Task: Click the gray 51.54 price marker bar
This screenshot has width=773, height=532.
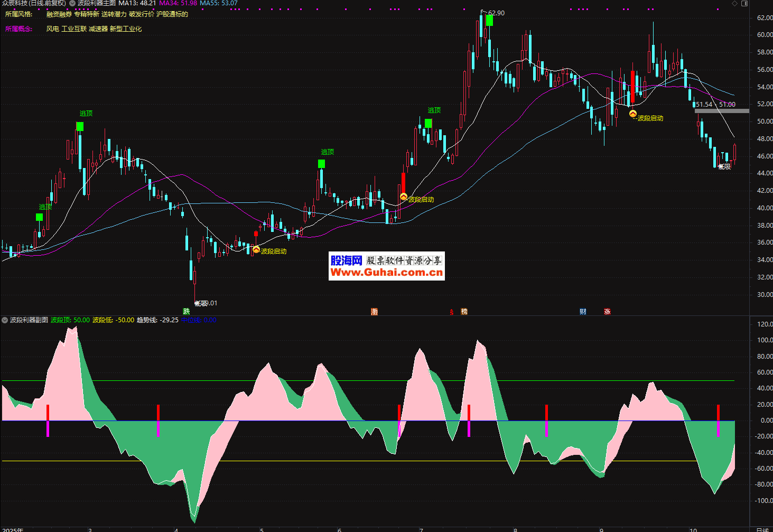Action: click(x=722, y=111)
